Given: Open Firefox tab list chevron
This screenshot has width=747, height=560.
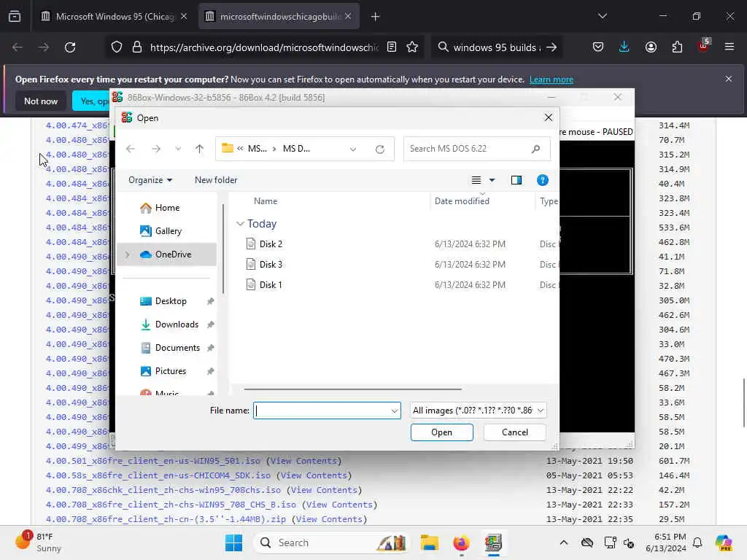Looking at the screenshot, I should click(602, 16).
